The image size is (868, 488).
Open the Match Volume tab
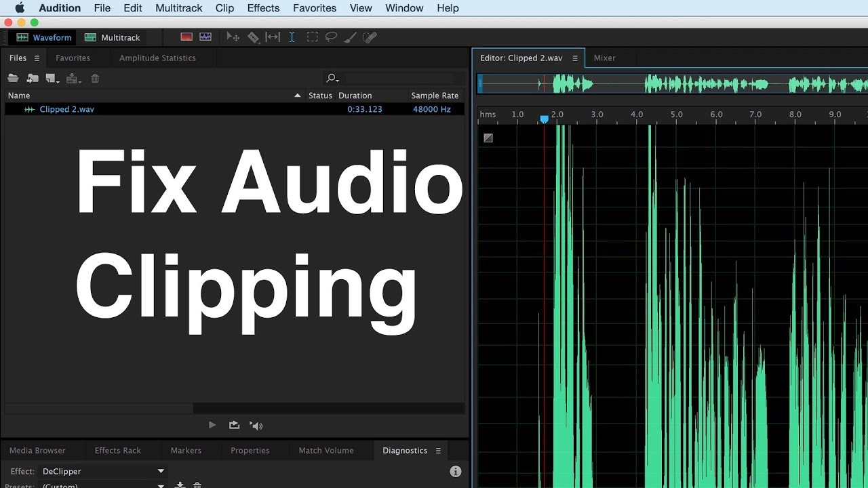pyautogui.click(x=326, y=451)
